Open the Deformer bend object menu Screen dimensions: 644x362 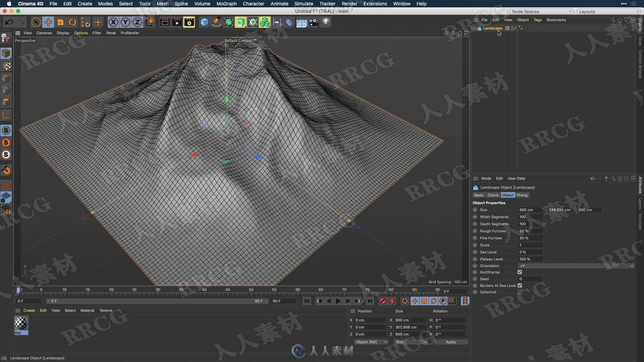click(x=289, y=22)
